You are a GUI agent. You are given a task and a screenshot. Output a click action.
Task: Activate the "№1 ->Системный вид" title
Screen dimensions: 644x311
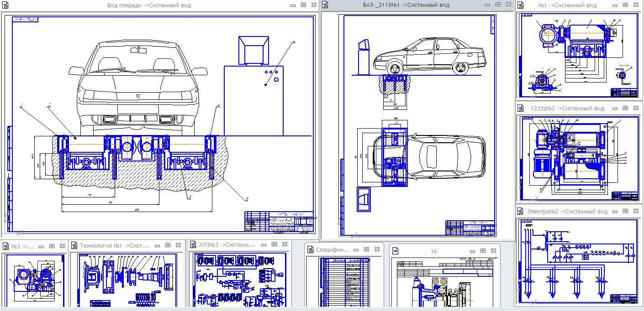click(x=567, y=5)
